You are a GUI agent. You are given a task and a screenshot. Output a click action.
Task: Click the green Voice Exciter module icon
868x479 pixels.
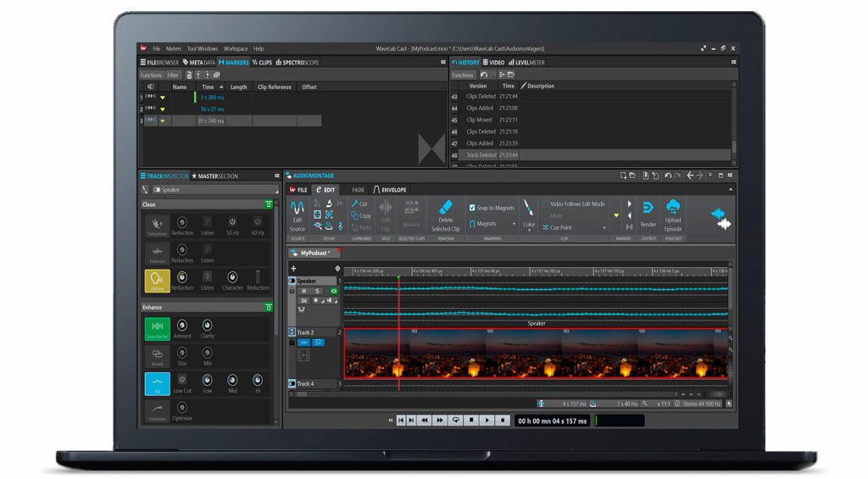point(157,328)
